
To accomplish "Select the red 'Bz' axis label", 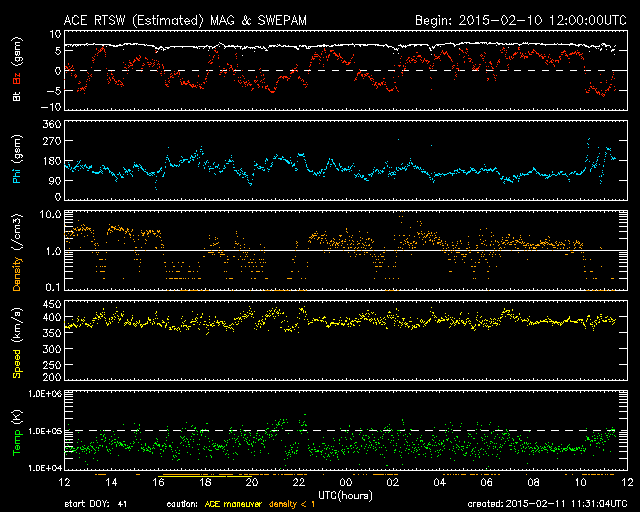I will tap(17, 77).
